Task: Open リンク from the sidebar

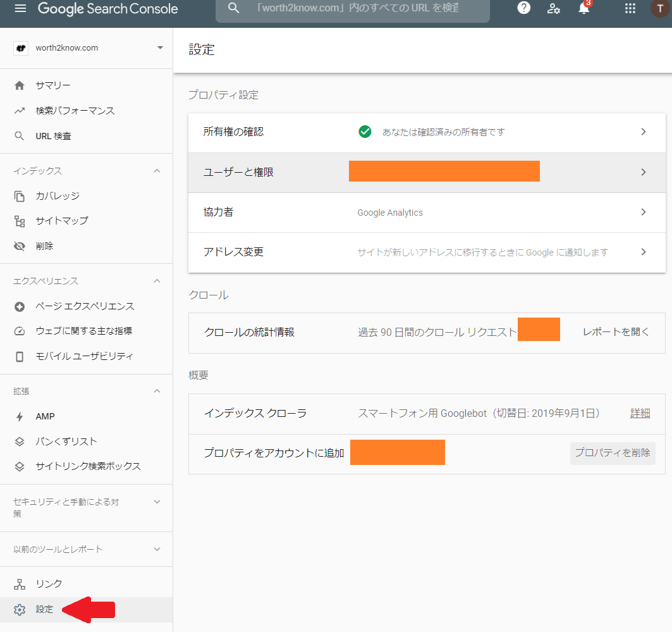Action: (44, 583)
